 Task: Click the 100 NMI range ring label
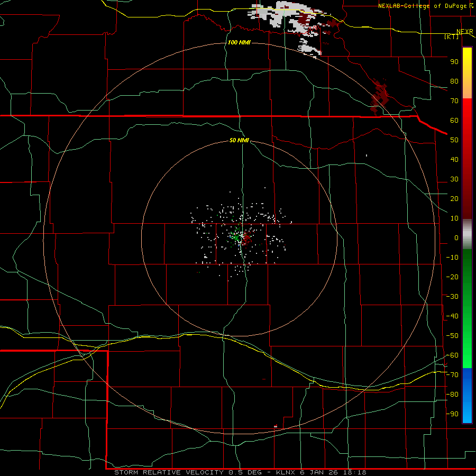coord(239,42)
